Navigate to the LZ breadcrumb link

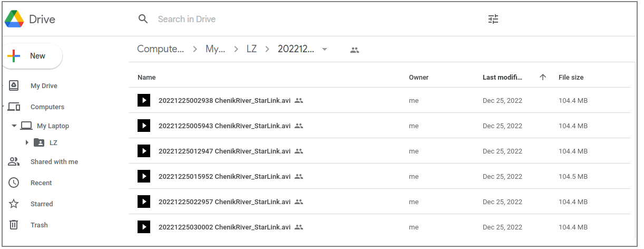[x=251, y=49]
